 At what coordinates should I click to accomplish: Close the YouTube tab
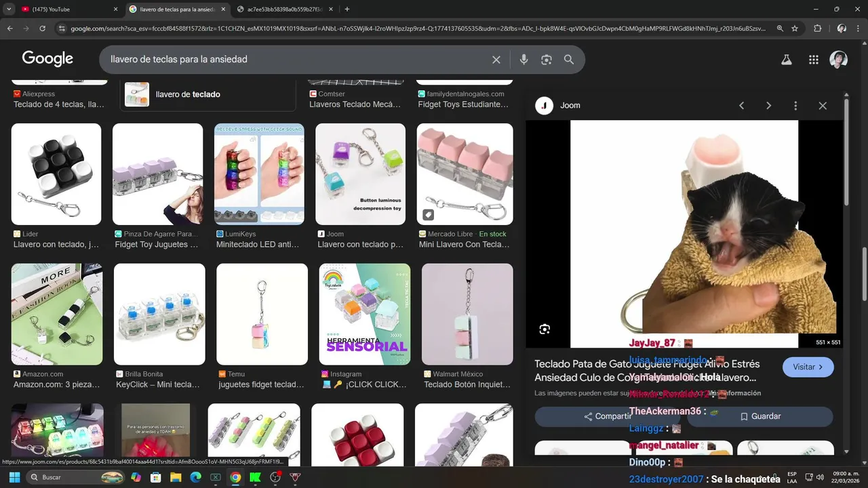coord(115,9)
